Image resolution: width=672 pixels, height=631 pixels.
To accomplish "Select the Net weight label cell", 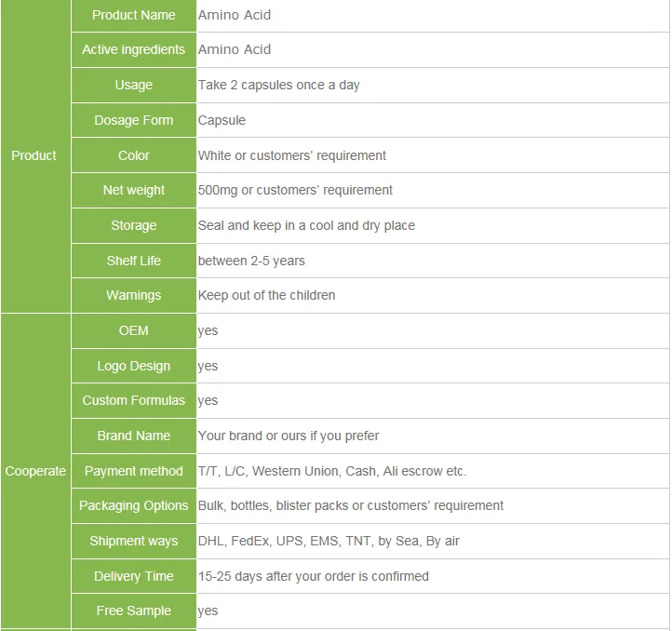I will tap(134, 190).
